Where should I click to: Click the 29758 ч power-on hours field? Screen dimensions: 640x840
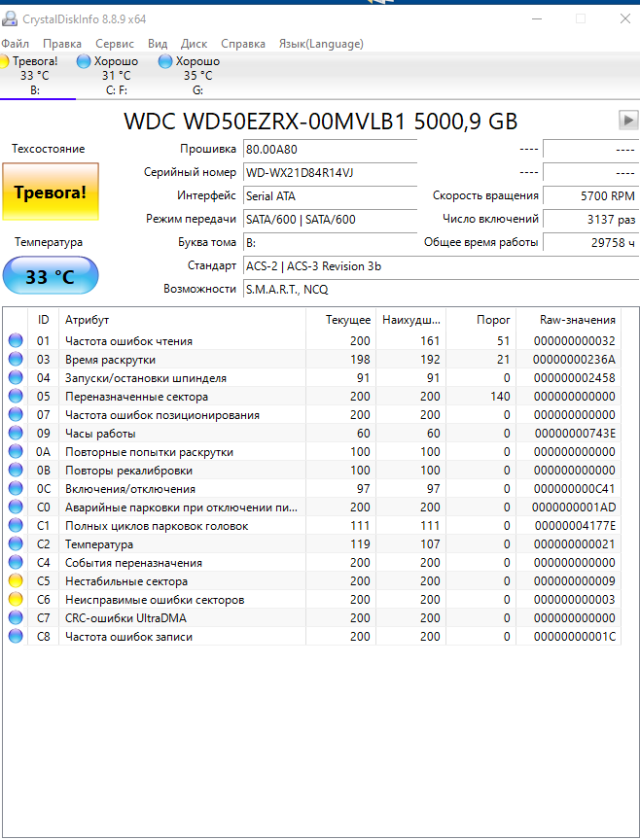[x=590, y=243]
